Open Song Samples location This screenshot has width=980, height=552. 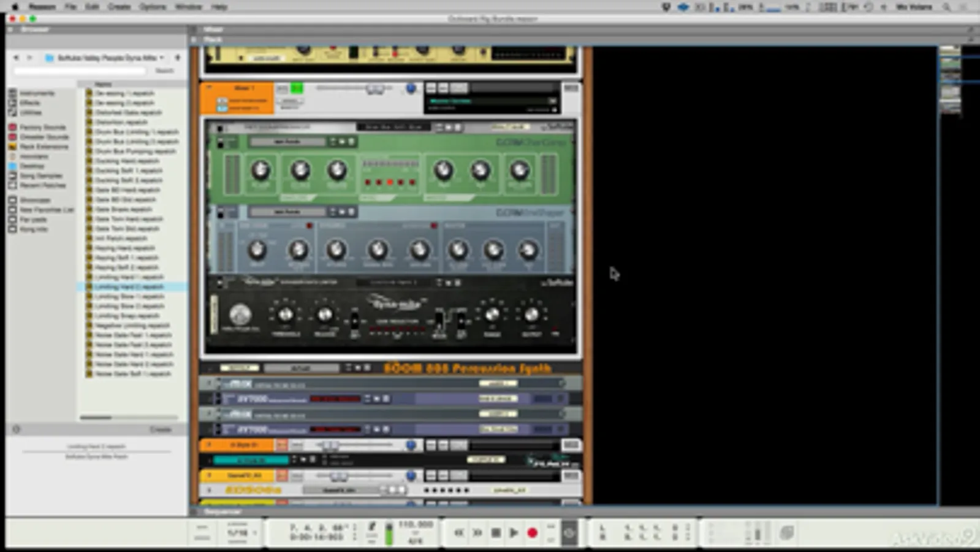(40, 176)
